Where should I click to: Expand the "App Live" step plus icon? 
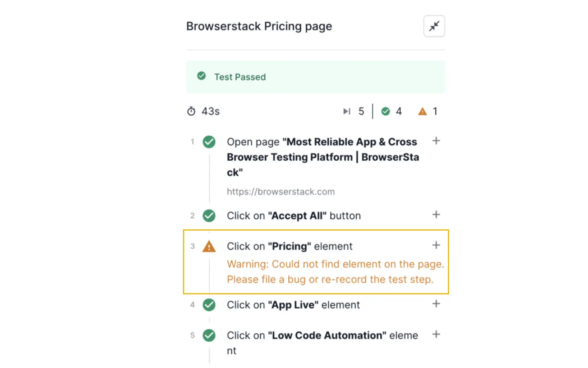point(436,304)
